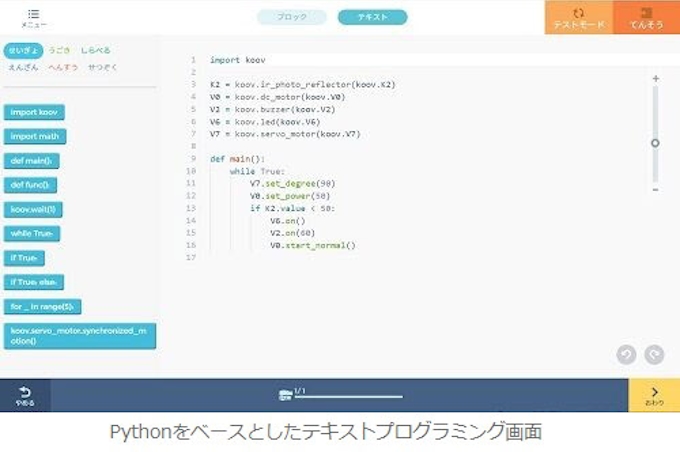
Task: Click code line 17 in the editor
Action: pos(300,258)
